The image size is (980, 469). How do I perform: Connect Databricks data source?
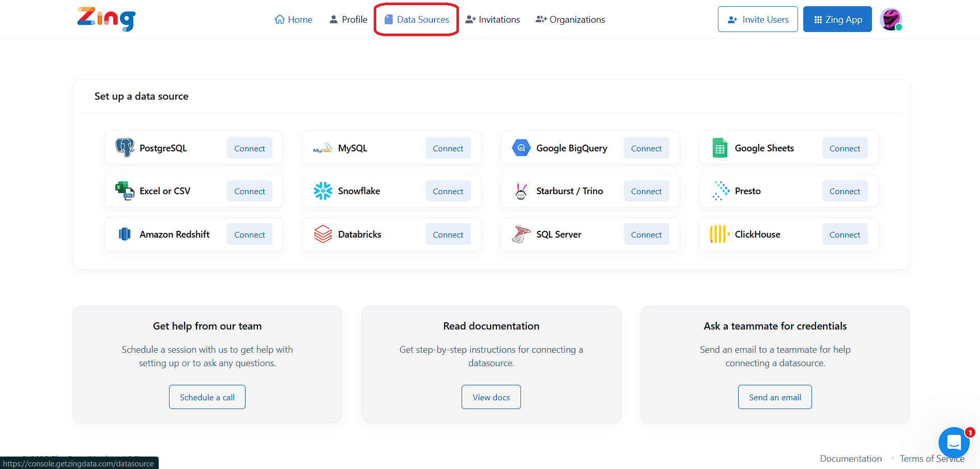coord(448,234)
